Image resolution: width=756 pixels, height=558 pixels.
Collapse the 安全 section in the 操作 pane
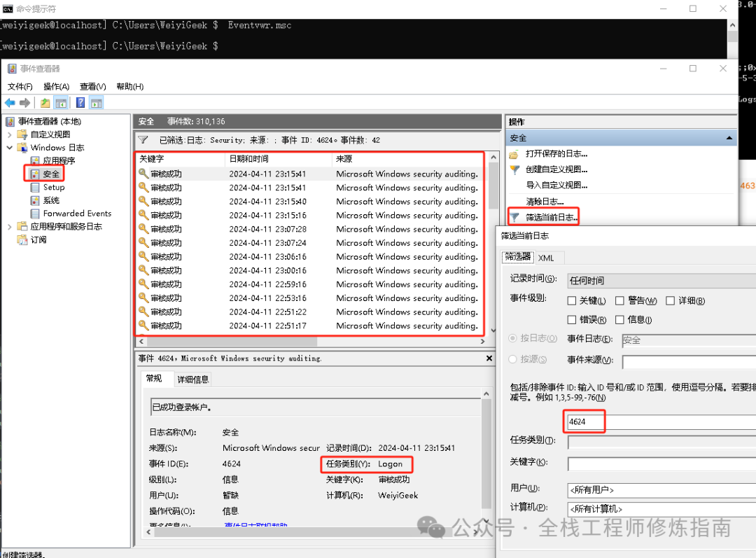pos(729,139)
